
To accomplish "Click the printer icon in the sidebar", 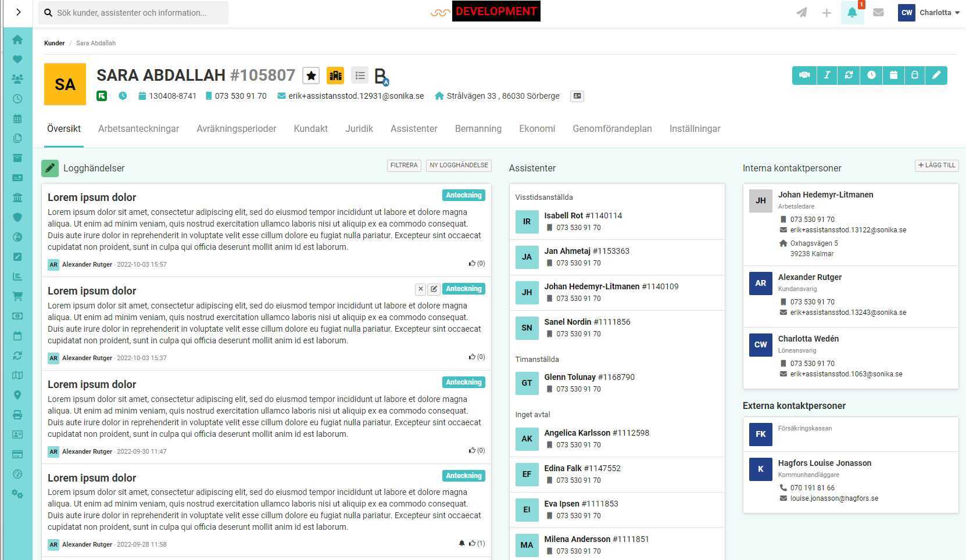I will tap(17, 415).
